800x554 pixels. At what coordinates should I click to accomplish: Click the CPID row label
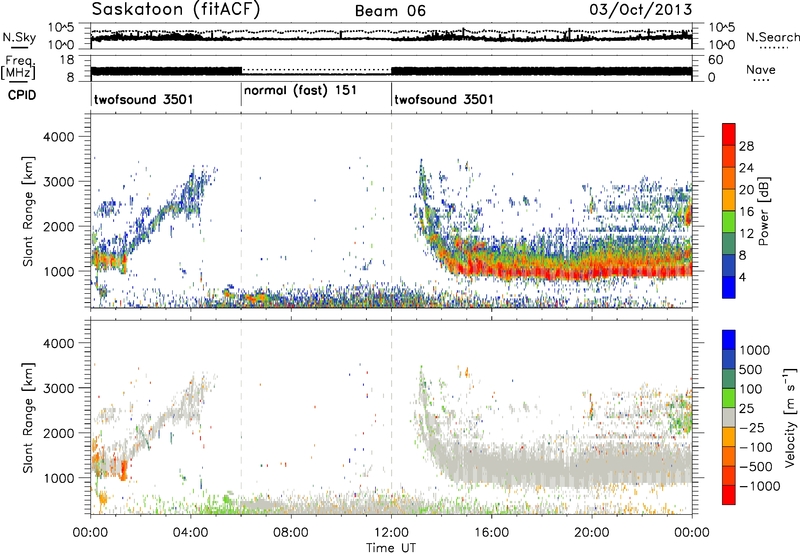coord(22,95)
